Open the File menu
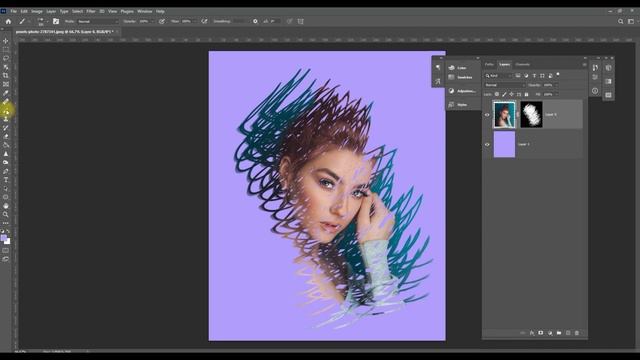The height and width of the screenshot is (360, 640). click(x=13, y=11)
